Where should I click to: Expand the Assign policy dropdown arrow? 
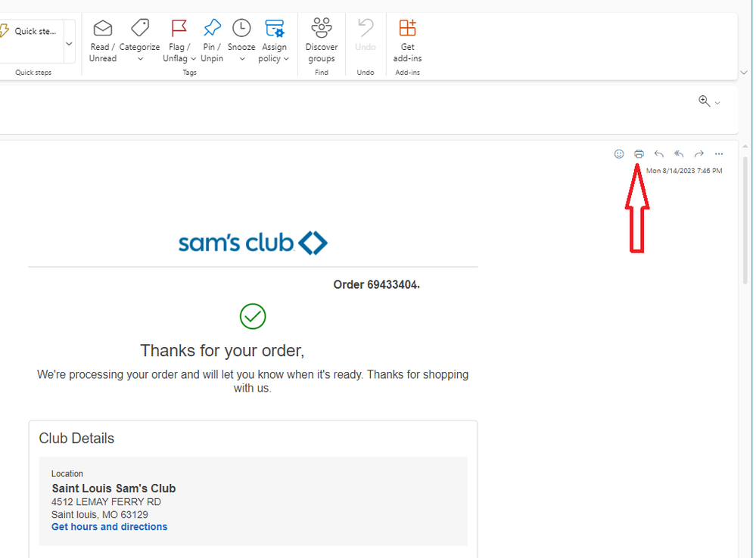click(286, 59)
